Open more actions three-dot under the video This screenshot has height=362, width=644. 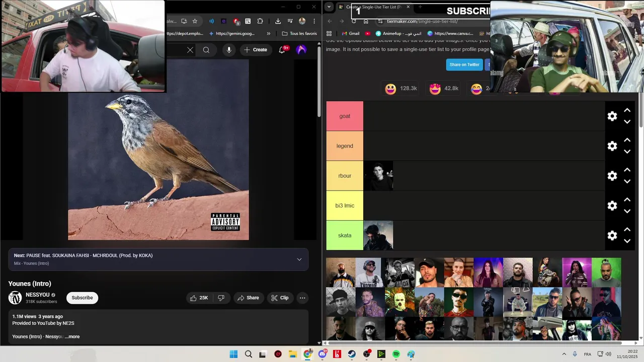(x=302, y=298)
